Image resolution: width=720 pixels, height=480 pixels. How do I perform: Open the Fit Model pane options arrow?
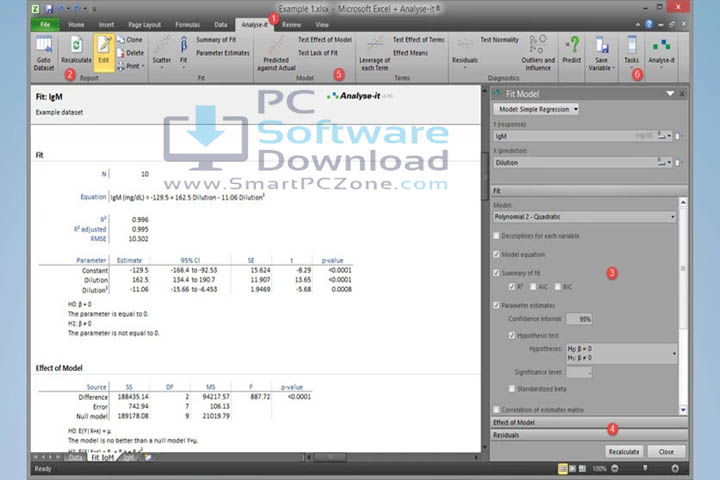click(x=670, y=94)
